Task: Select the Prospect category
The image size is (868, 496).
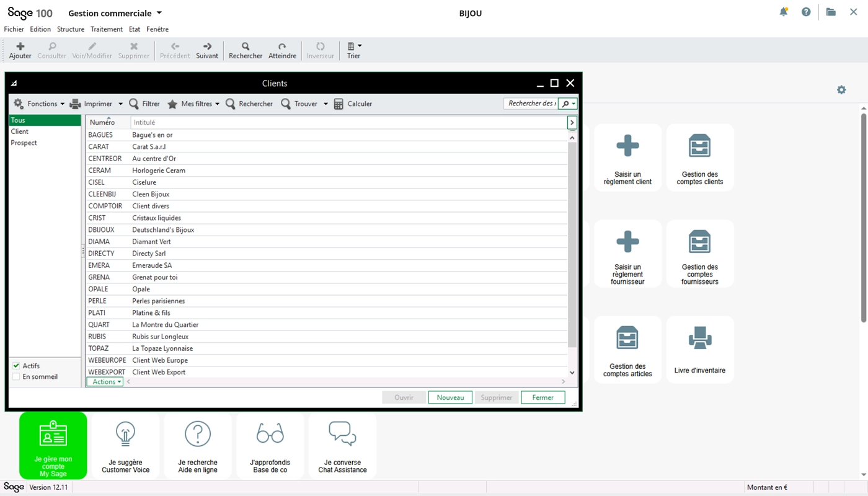Action: coord(45,143)
